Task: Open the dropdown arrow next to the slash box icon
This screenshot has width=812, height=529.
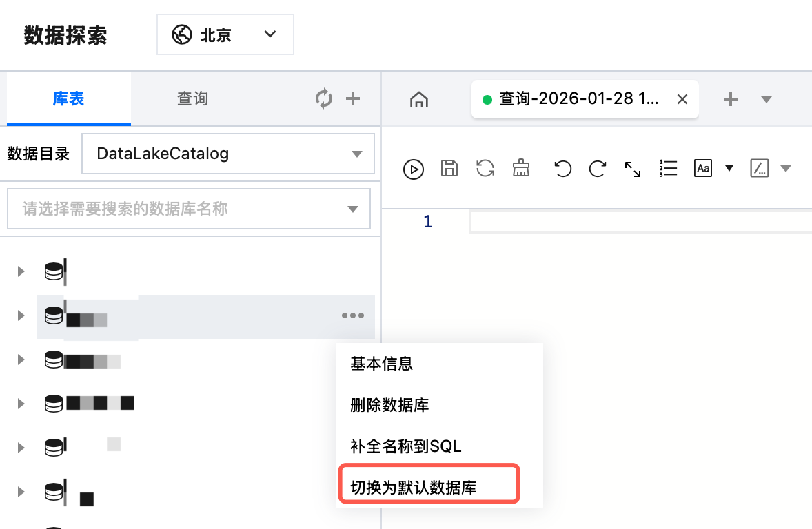Action: coord(786,168)
